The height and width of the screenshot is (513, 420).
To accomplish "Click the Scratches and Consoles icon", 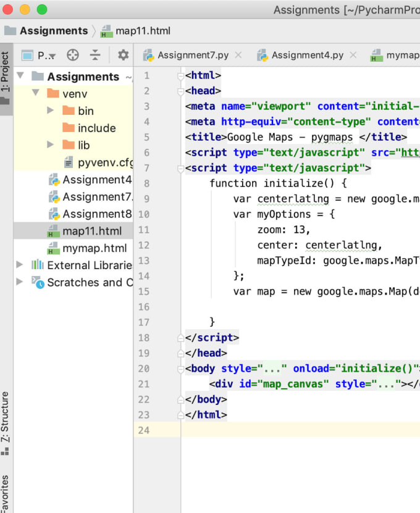I will (x=38, y=282).
